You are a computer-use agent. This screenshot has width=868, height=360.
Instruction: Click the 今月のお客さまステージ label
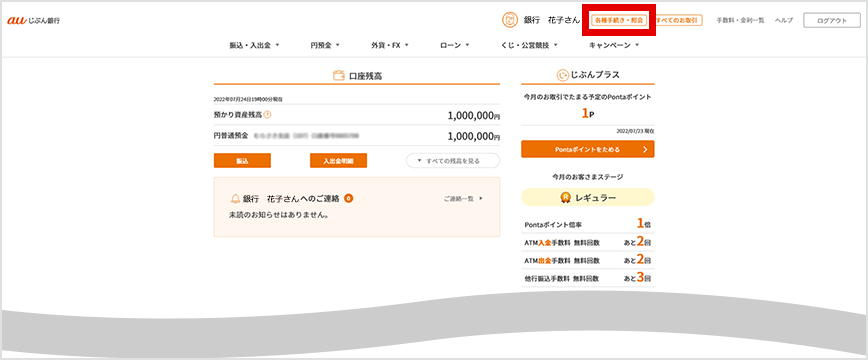[587, 177]
